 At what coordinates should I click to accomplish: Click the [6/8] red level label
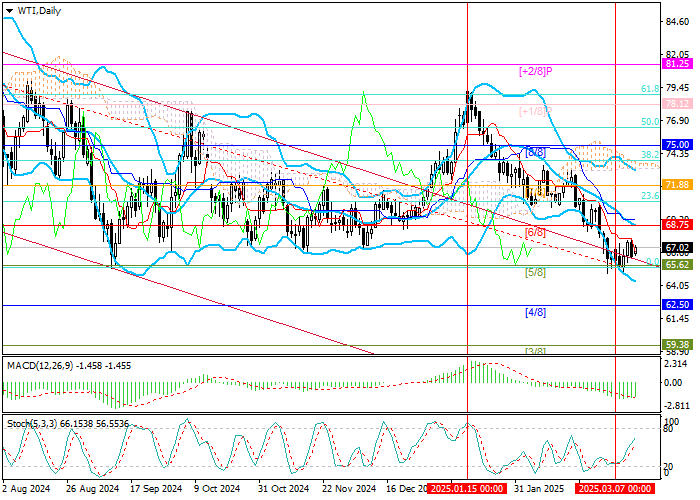click(x=535, y=232)
